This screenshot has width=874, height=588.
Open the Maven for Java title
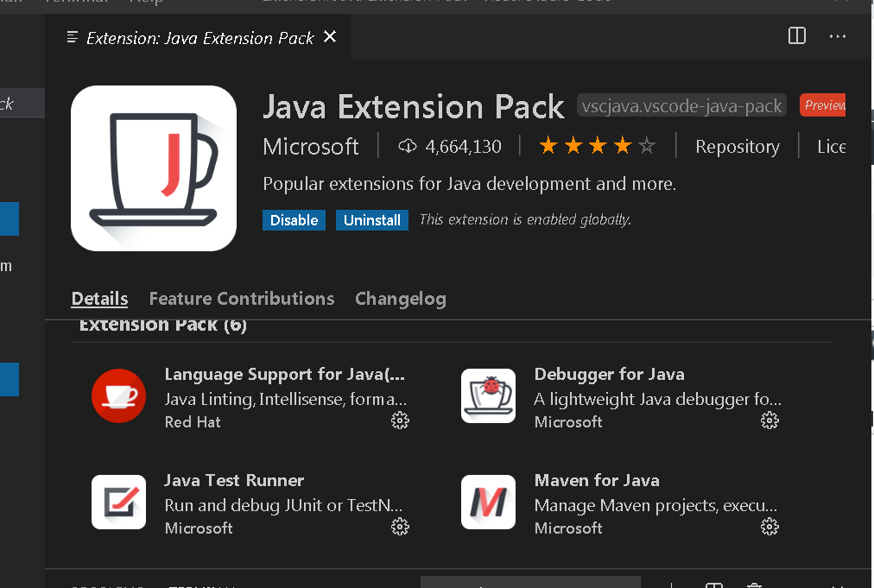coord(597,480)
